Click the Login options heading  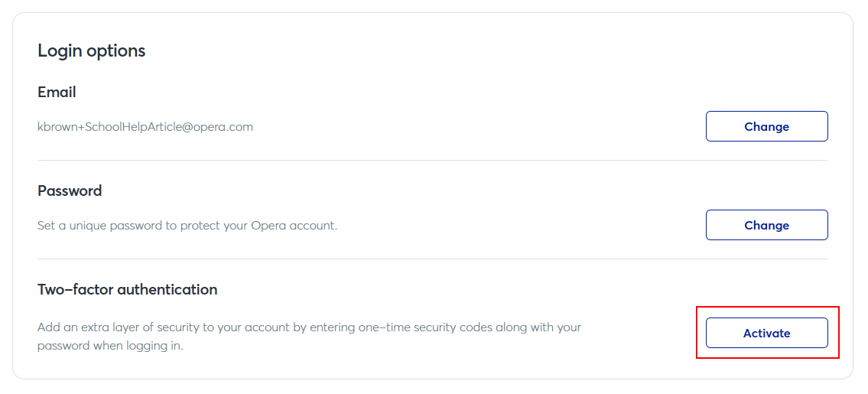tap(91, 50)
